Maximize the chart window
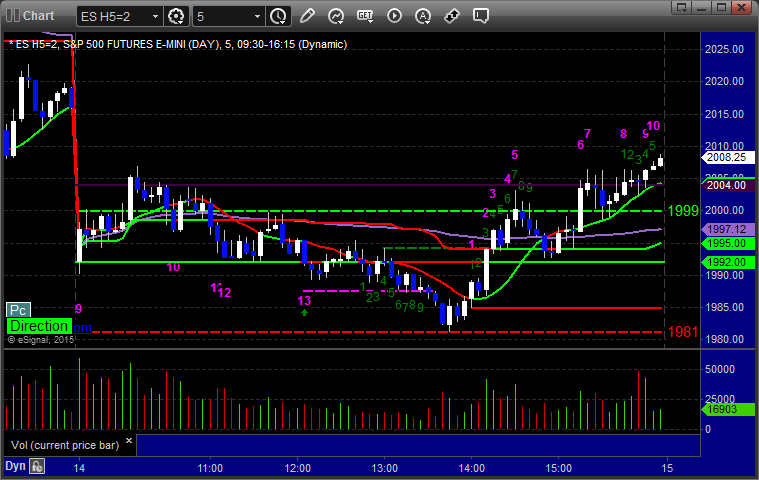This screenshot has width=759, height=480. 721,7
